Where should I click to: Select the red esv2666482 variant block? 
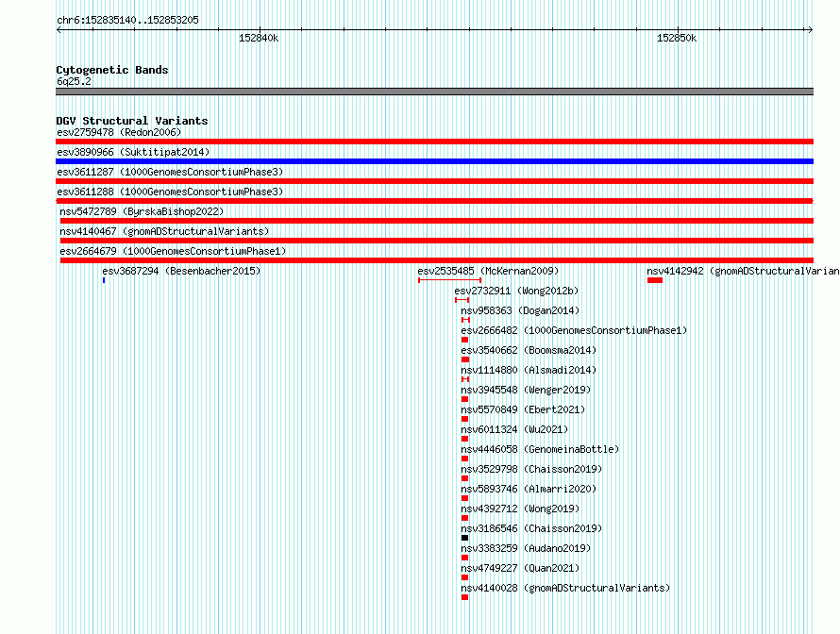(x=465, y=340)
